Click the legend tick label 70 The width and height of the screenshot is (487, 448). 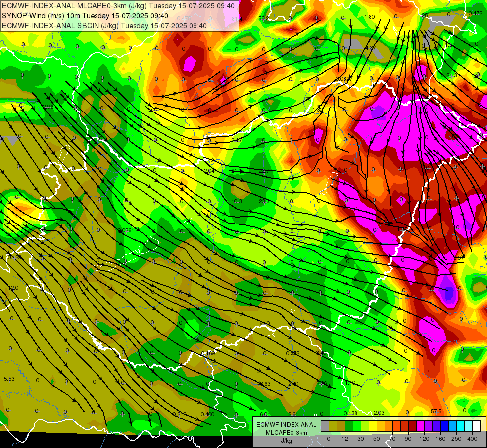click(392, 439)
